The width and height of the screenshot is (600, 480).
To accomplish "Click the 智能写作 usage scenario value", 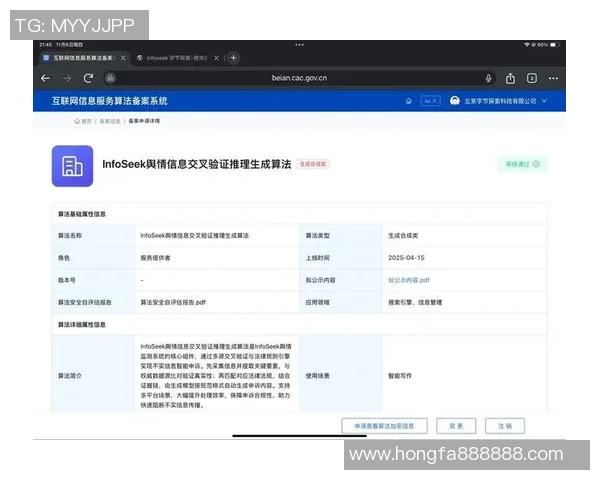I will [x=400, y=376].
